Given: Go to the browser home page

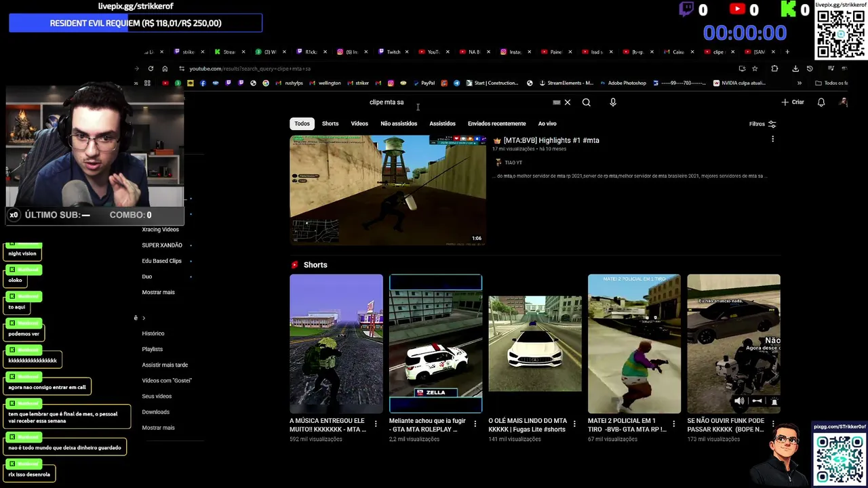Looking at the screenshot, I should coord(165,68).
